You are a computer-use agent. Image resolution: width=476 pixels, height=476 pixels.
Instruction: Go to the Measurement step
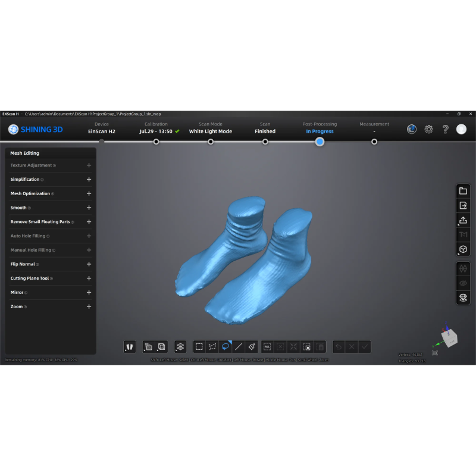(374, 128)
